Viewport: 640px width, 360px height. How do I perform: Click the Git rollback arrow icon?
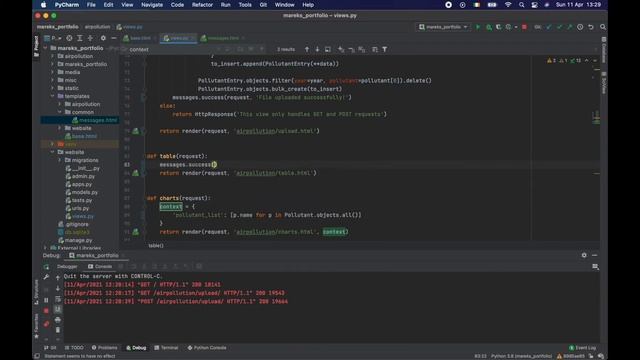[x=591, y=27]
